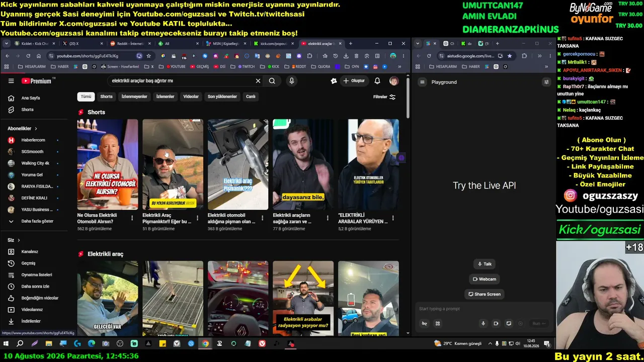644x362 pixels.
Task: Open more options for 'Elektrikli Araç Pişmanlıktır' short
Action: 197,218
